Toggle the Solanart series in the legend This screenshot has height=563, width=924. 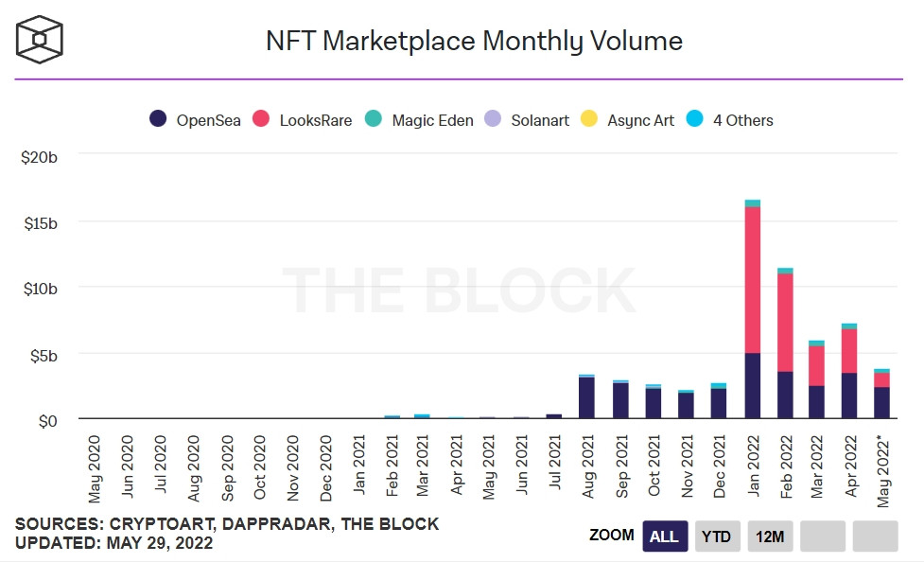[539, 120]
